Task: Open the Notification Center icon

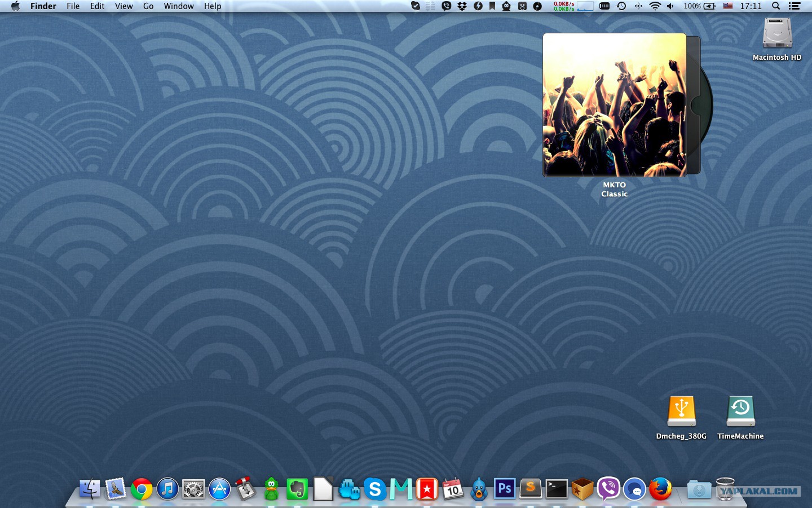Action: coord(795,6)
